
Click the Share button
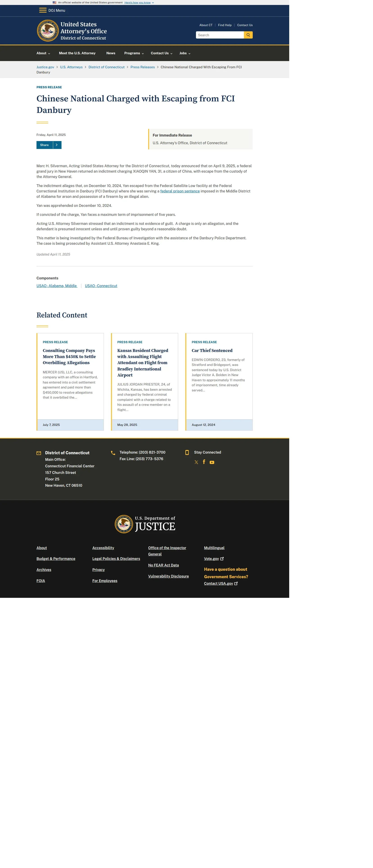click(49, 145)
